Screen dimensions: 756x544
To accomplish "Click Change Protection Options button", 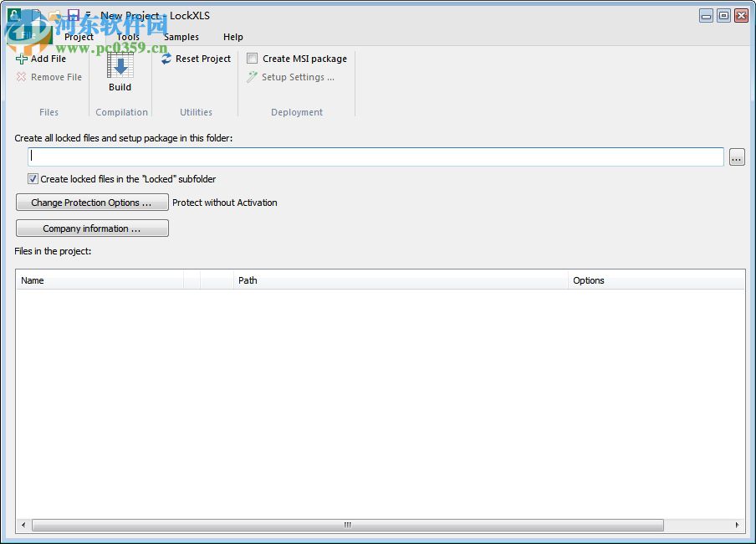I will coord(92,203).
